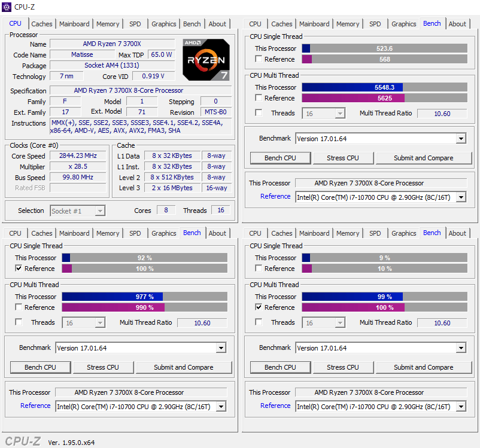The height and width of the screenshot is (448, 480).
Task: Click the Instructions list starting with MMX(+)
Action: point(141,127)
